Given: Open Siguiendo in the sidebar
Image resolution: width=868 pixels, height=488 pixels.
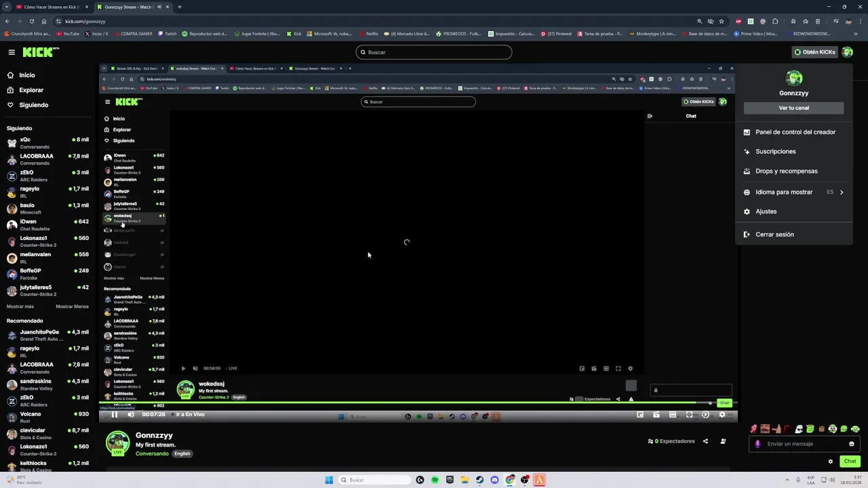Looking at the screenshot, I should (33, 105).
